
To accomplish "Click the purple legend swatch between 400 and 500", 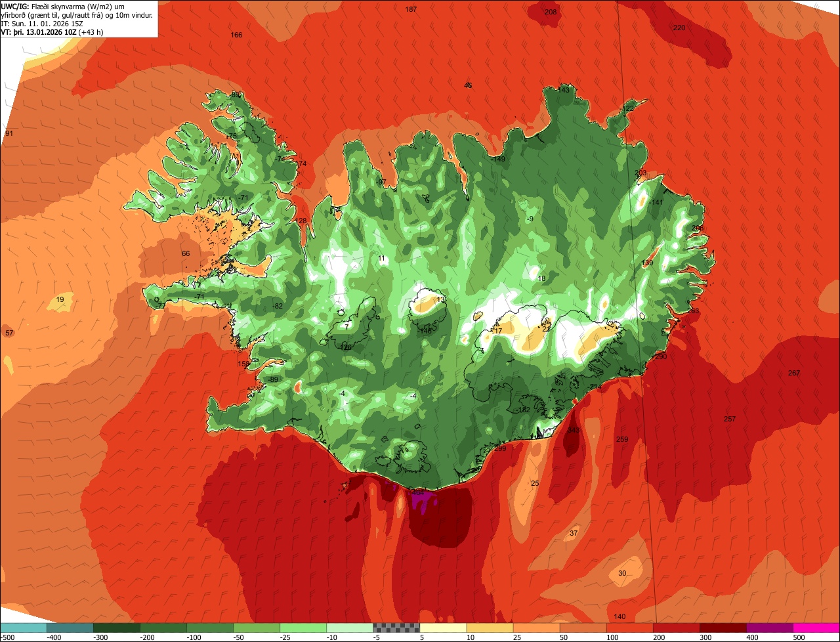I will (x=769, y=628).
